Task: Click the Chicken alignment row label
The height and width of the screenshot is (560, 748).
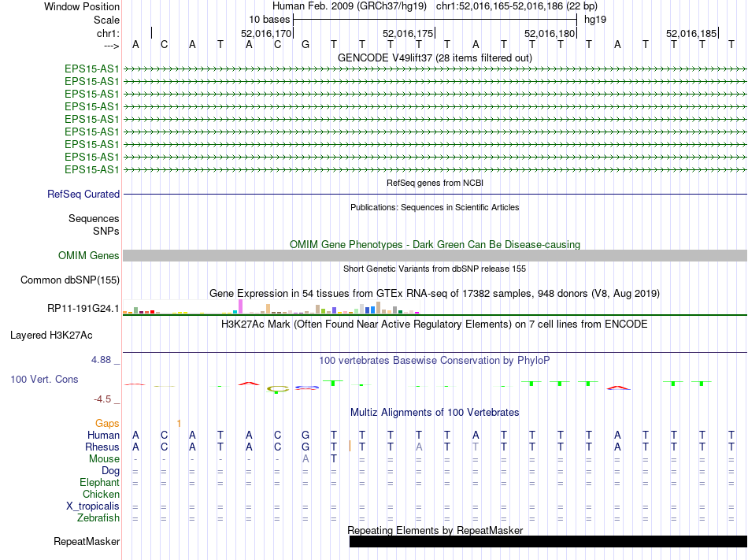Action: (101, 494)
